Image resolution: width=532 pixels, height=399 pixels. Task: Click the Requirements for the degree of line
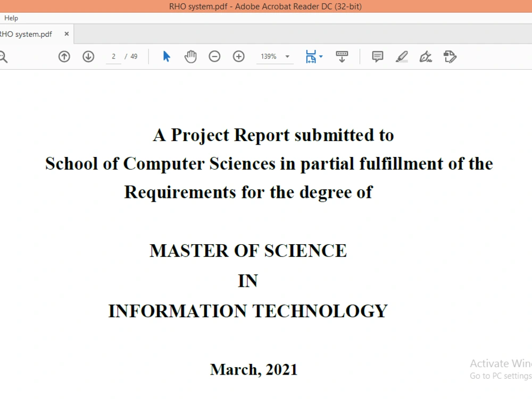(x=248, y=193)
